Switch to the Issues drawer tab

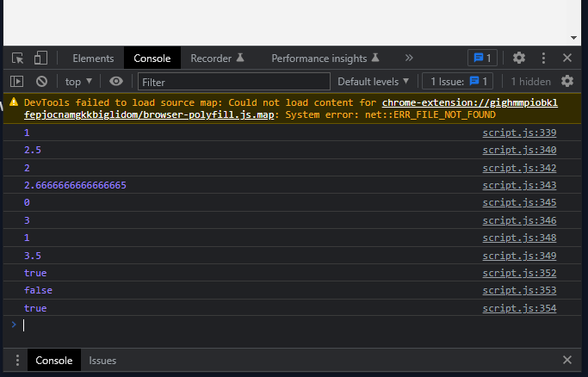(x=102, y=361)
